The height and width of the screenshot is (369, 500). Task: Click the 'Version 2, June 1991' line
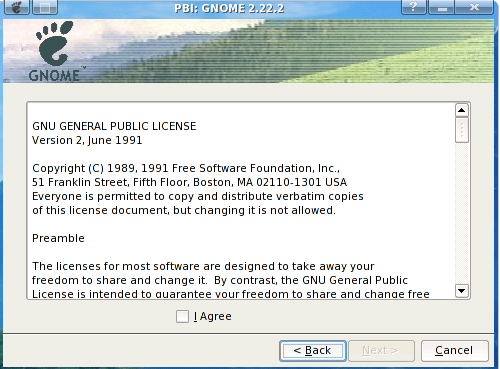click(87, 140)
